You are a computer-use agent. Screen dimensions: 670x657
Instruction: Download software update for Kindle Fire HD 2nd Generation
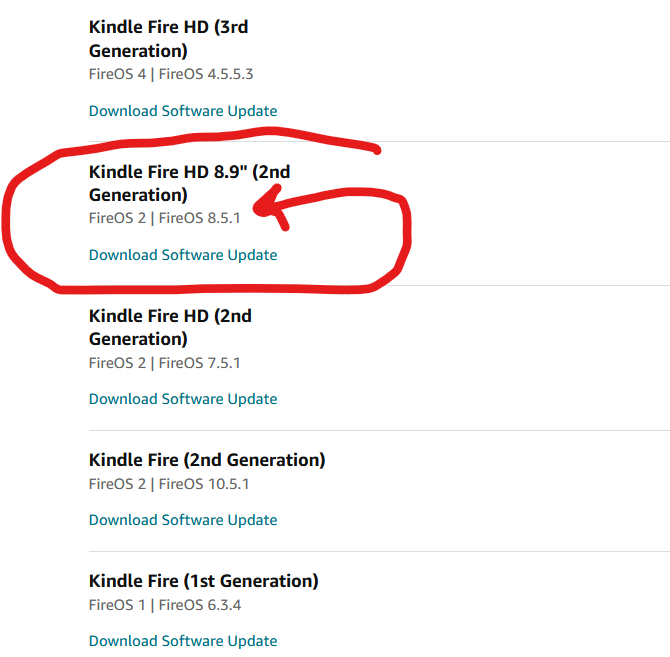(183, 399)
